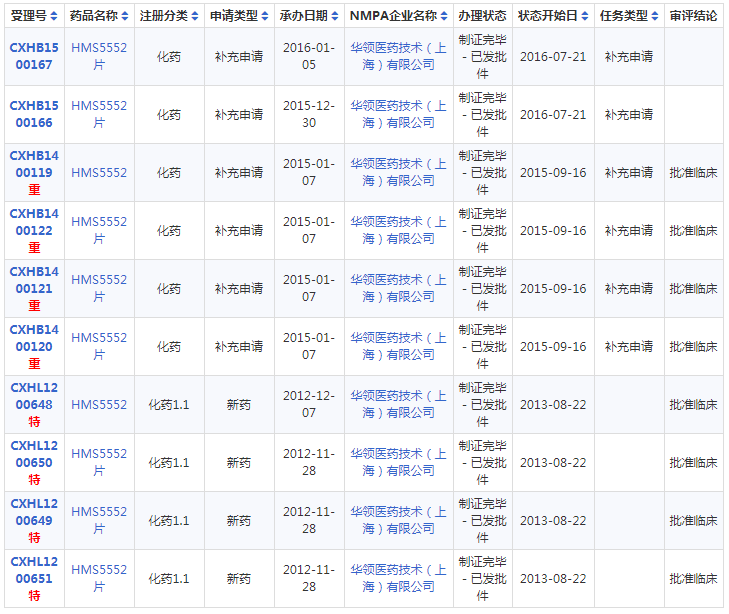729x614 pixels.
Task: Select date cell 2012-12-07
Action: (x=309, y=404)
